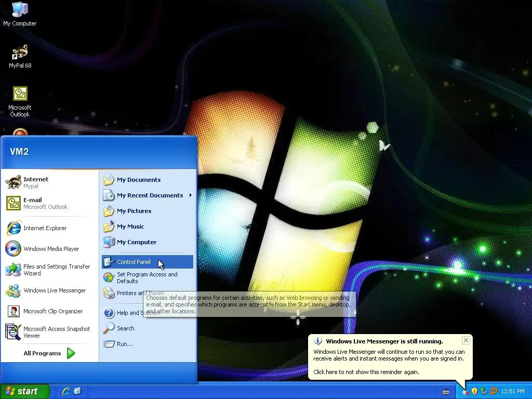The image size is (532, 399).
Task: Click the keyboard icon on the taskbar
Action: point(446,392)
